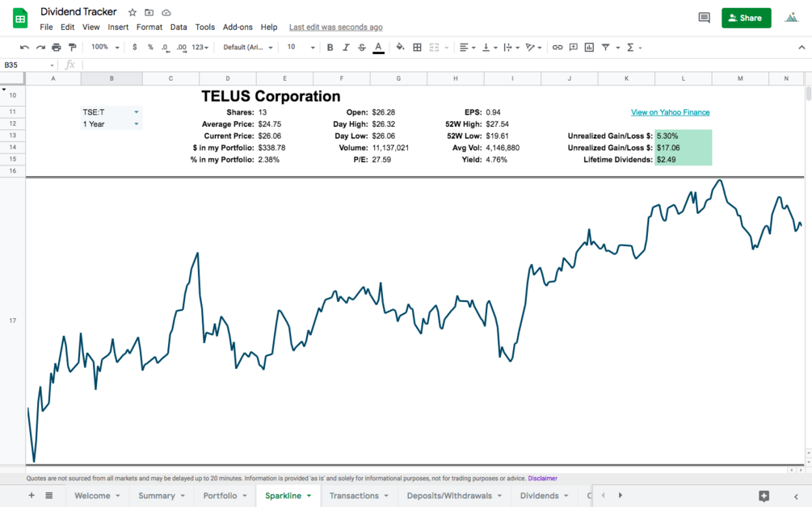Image resolution: width=812 pixels, height=507 pixels.
Task: Select column B header
Action: click(x=111, y=78)
